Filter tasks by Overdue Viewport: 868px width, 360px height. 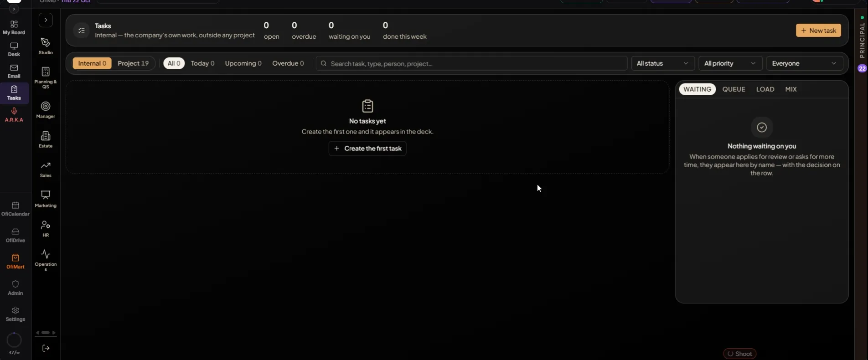[x=288, y=63]
